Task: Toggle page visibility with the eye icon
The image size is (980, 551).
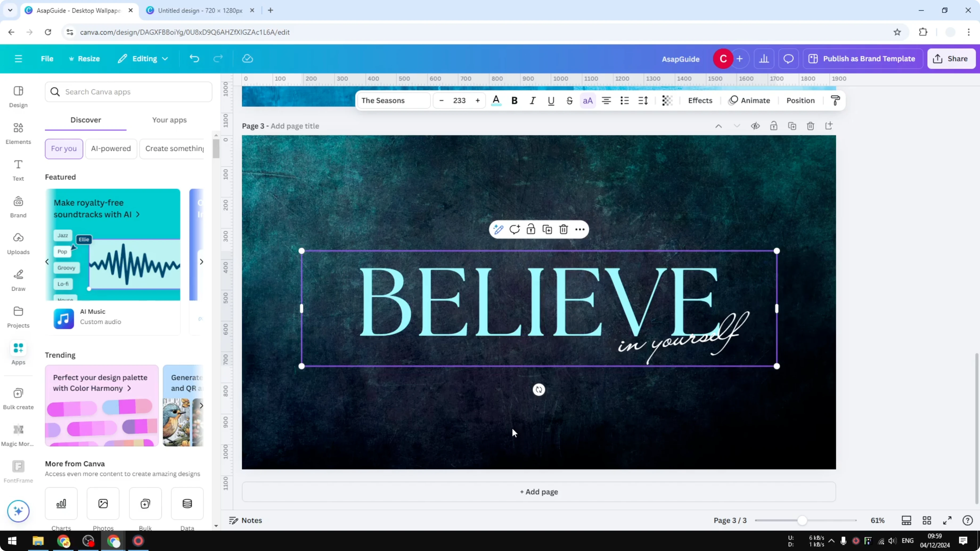Action: 756,126
